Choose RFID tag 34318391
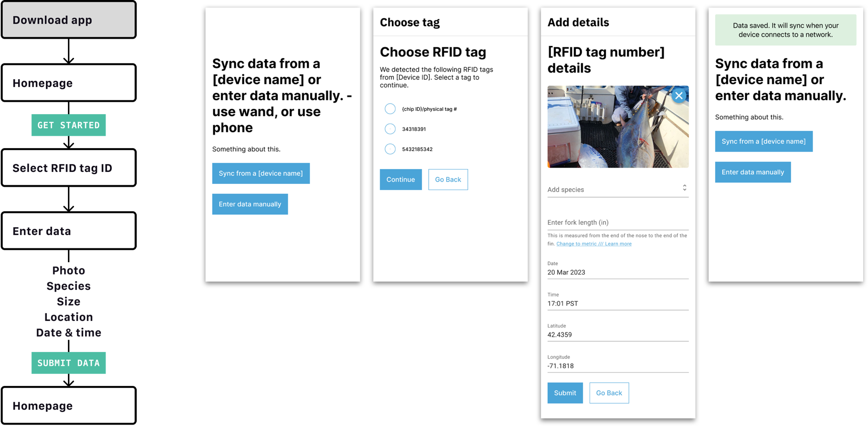The height and width of the screenshot is (426, 868). [390, 129]
